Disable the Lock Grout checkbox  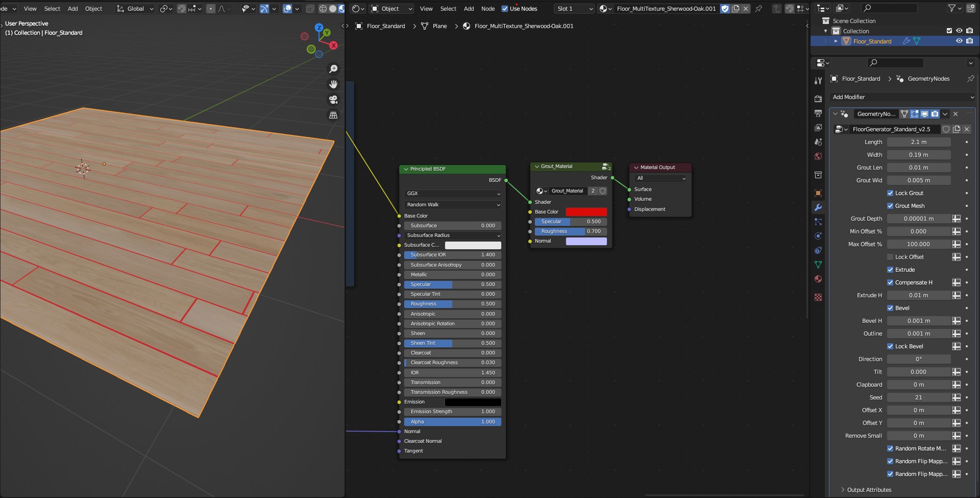coord(890,193)
